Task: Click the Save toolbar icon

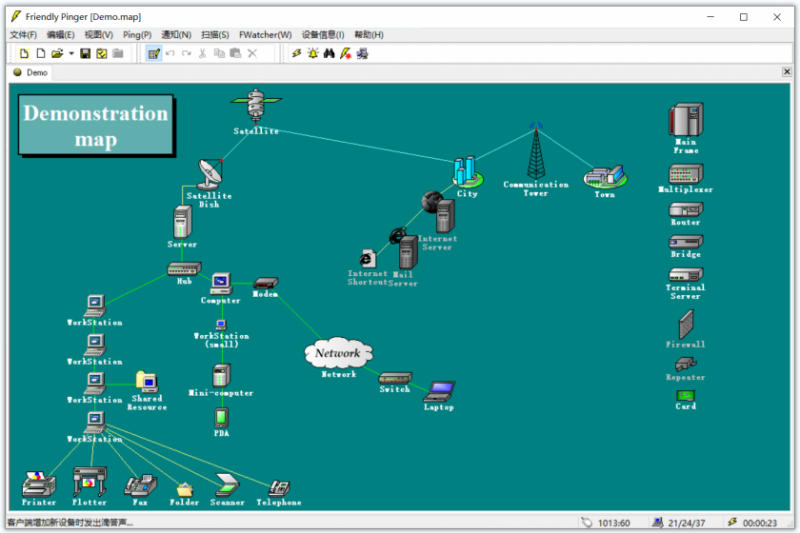Action: coord(85,54)
